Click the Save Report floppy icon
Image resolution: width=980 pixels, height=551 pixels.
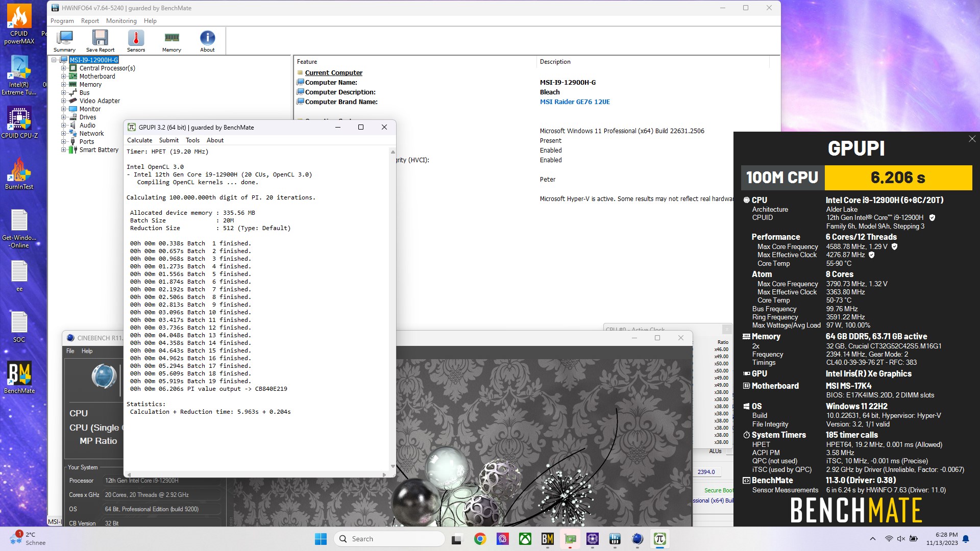(100, 41)
